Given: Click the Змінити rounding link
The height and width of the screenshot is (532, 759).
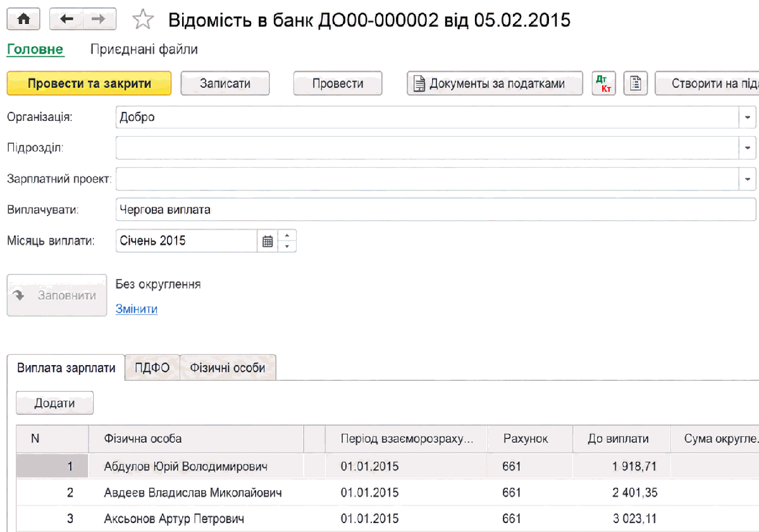Looking at the screenshot, I should click(x=137, y=309).
